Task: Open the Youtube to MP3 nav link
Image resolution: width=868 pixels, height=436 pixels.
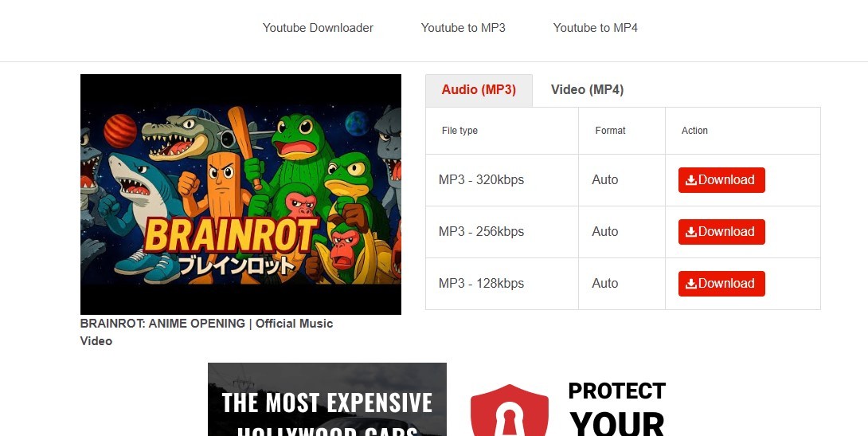Action: (463, 28)
